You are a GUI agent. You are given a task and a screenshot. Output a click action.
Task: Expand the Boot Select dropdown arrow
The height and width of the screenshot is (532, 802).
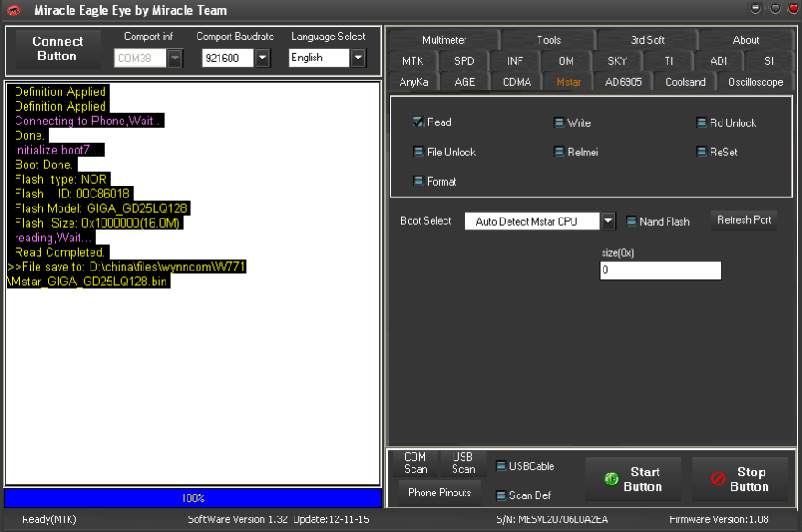coord(607,221)
